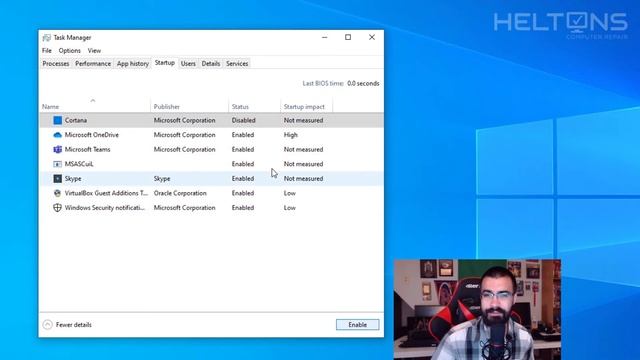Switch to the App history tab
640x360 pixels.
coord(133,64)
